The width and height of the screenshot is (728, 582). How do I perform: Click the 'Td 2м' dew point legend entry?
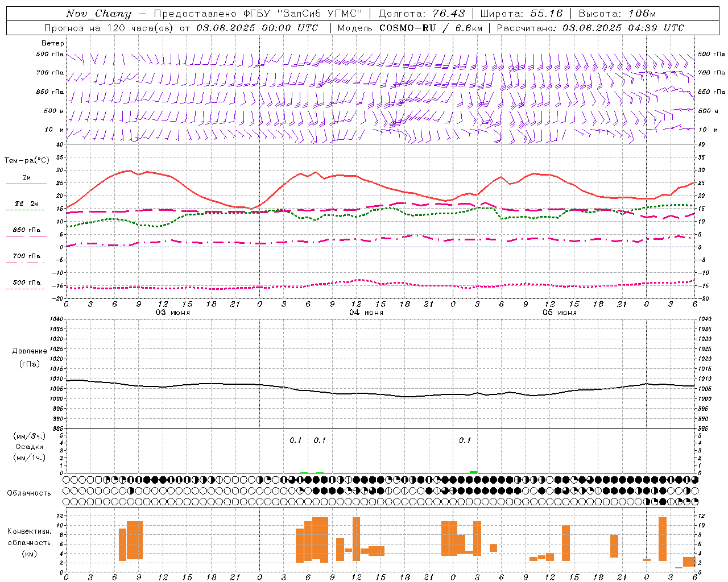[27, 203]
